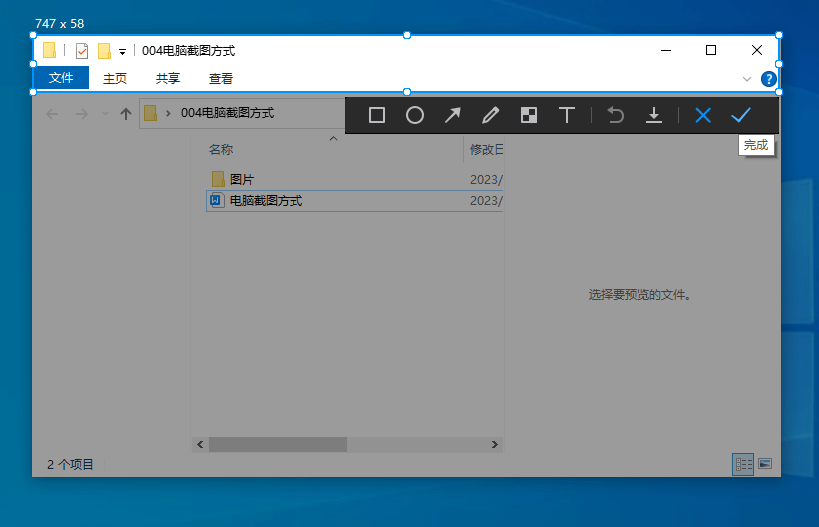Image resolution: width=819 pixels, height=527 pixels.
Task: Click the Word document's date cell
Action: (x=486, y=201)
